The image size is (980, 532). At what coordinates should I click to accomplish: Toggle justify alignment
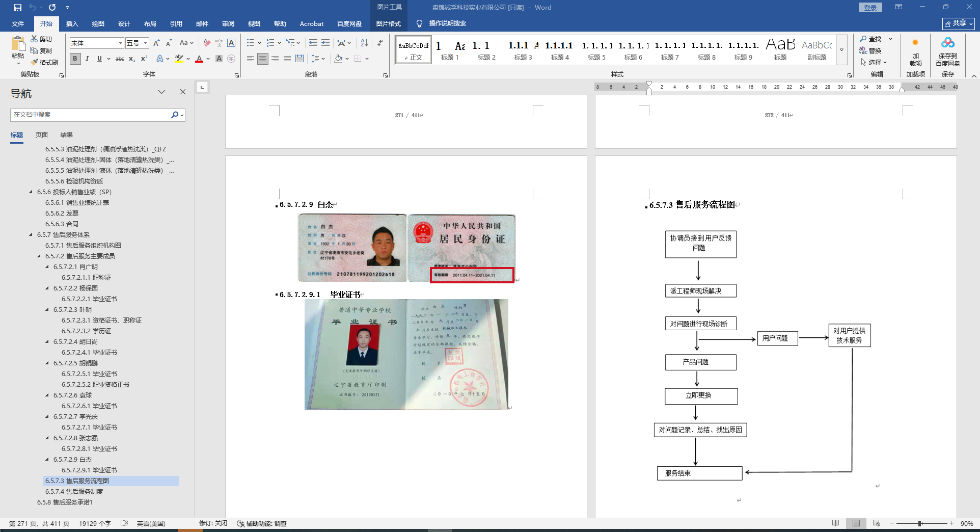tap(287, 59)
